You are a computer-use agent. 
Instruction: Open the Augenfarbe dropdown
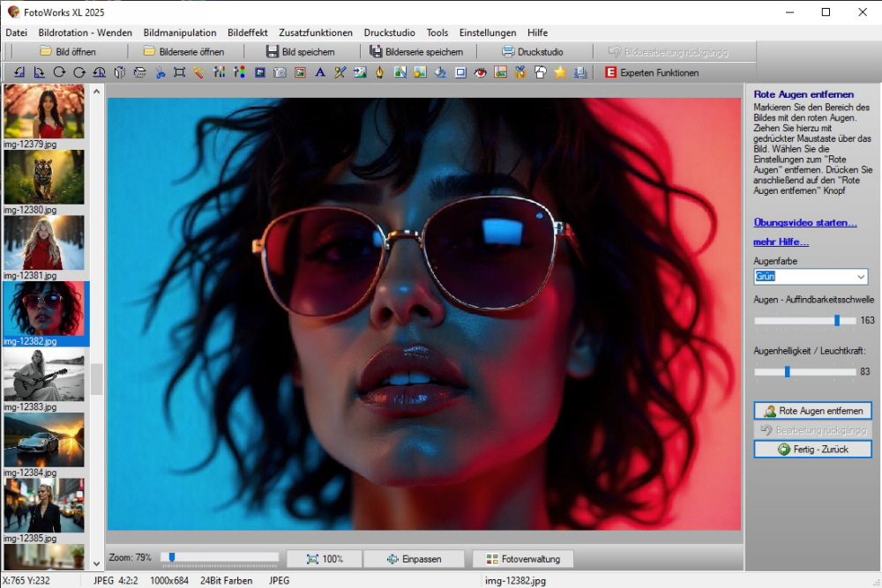click(861, 277)
